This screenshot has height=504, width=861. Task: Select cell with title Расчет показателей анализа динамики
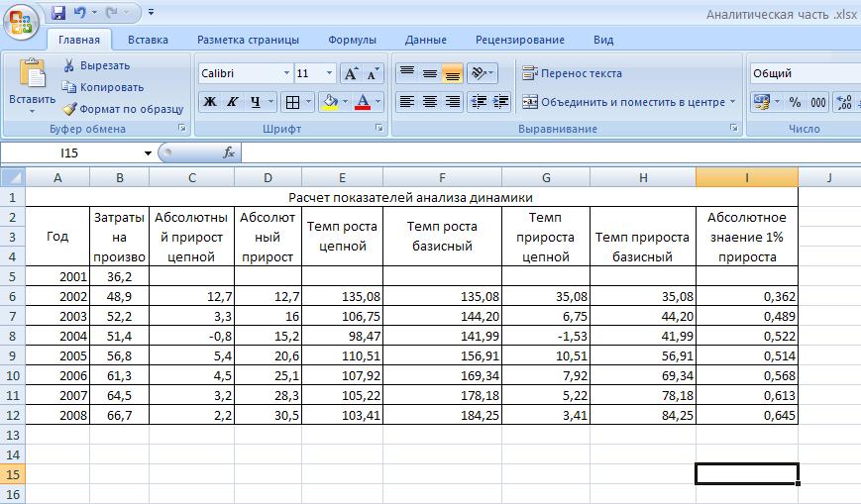pos(411,197)
